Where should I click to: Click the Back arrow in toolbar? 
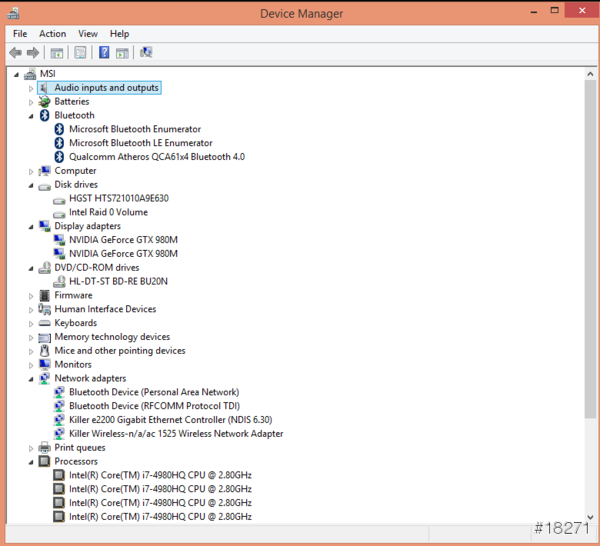click(x=16, y=52)
